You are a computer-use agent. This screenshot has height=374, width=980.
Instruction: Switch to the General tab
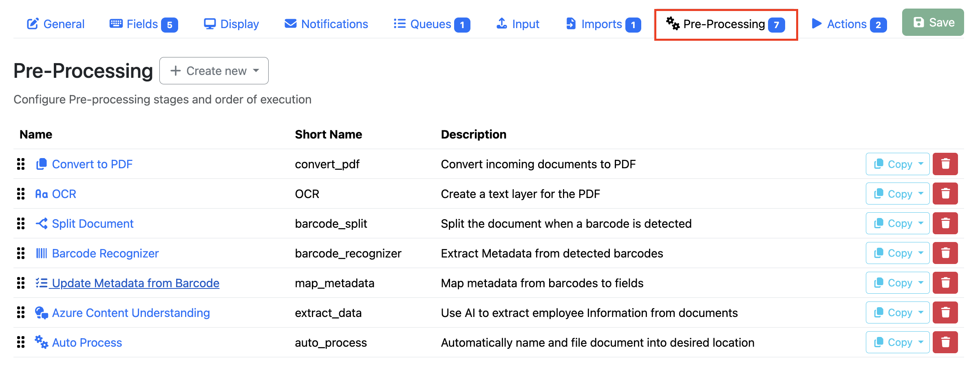56,24
